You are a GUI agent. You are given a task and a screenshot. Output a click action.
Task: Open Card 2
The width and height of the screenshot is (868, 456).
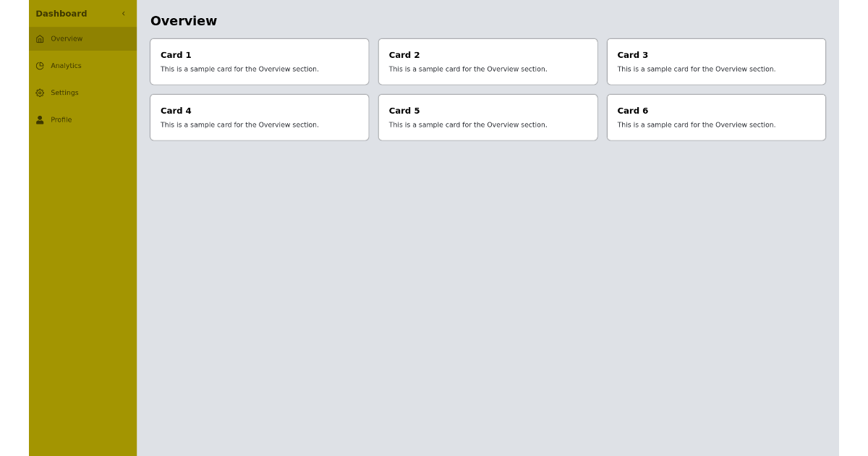[488, 62]
